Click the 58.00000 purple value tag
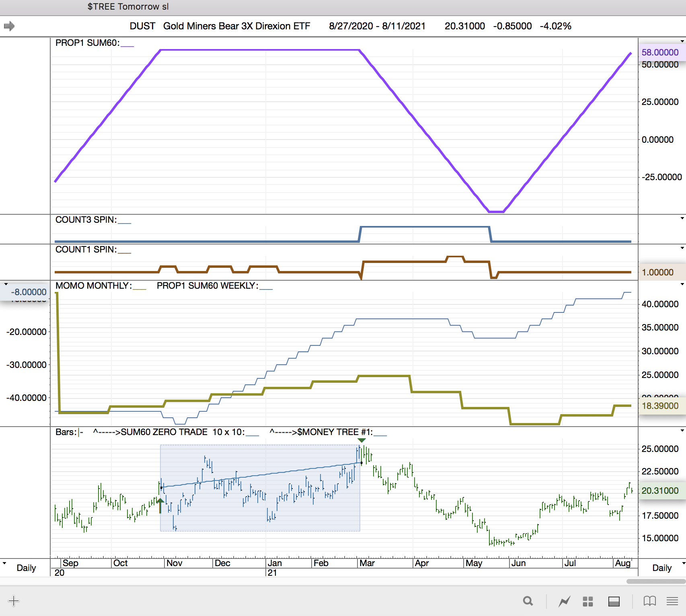This screenshot has height=616, width=686. coord(662,52)
